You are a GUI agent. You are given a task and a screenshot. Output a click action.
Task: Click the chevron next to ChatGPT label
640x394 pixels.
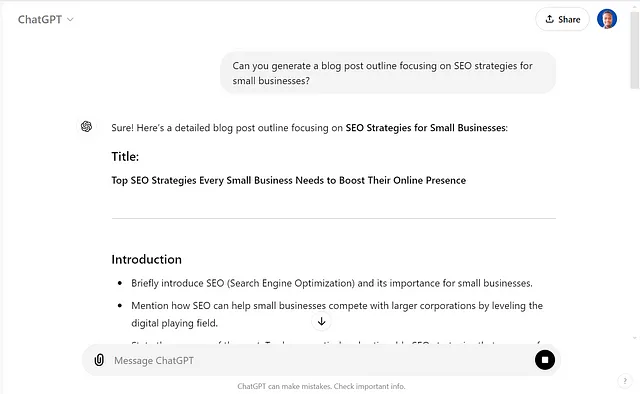point(70,19)
